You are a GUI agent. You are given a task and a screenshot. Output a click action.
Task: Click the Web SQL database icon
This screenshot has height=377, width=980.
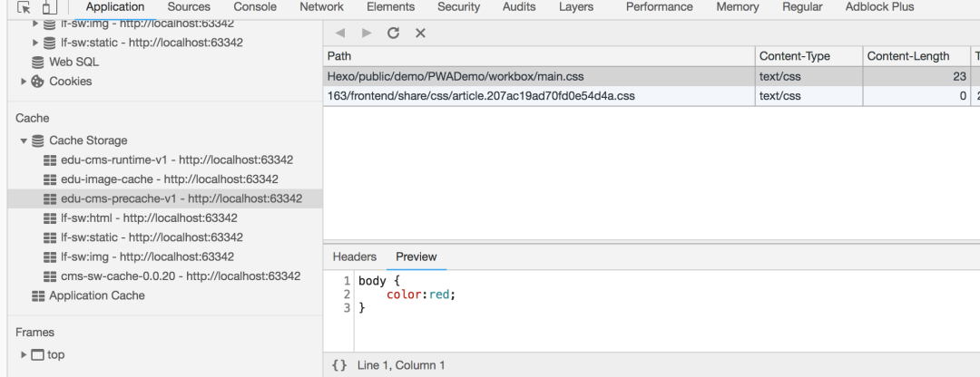[x=38, y=63]
